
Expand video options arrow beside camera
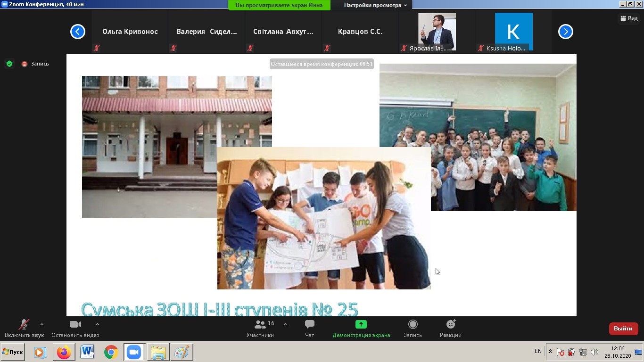click(98, 324)
